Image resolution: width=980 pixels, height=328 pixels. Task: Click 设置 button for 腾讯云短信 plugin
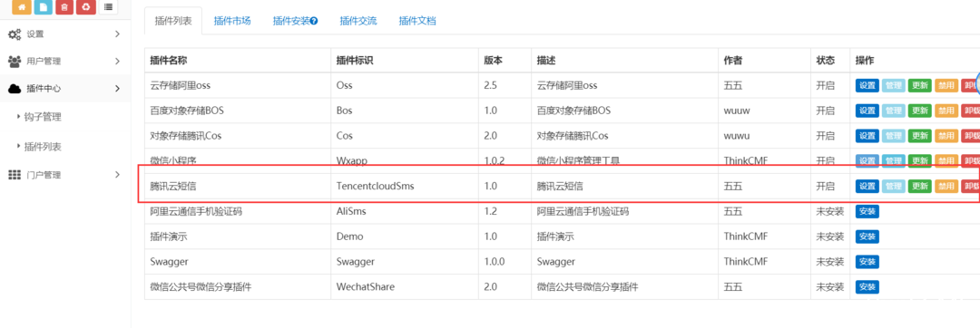click(867, 186)
